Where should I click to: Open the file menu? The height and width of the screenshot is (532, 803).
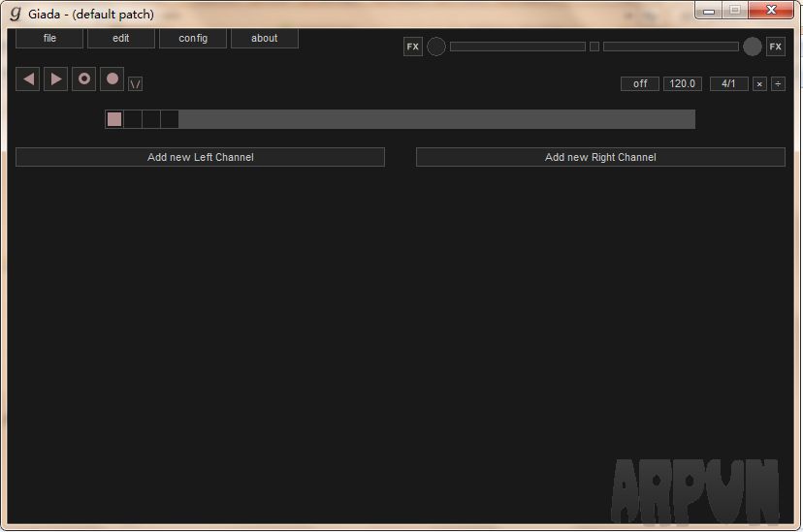pos(49,39)
